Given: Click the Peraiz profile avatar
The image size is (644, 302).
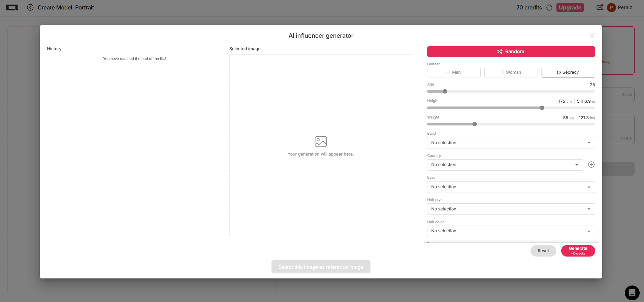Looking at the screenshot, I should click(x=611, y=7).
